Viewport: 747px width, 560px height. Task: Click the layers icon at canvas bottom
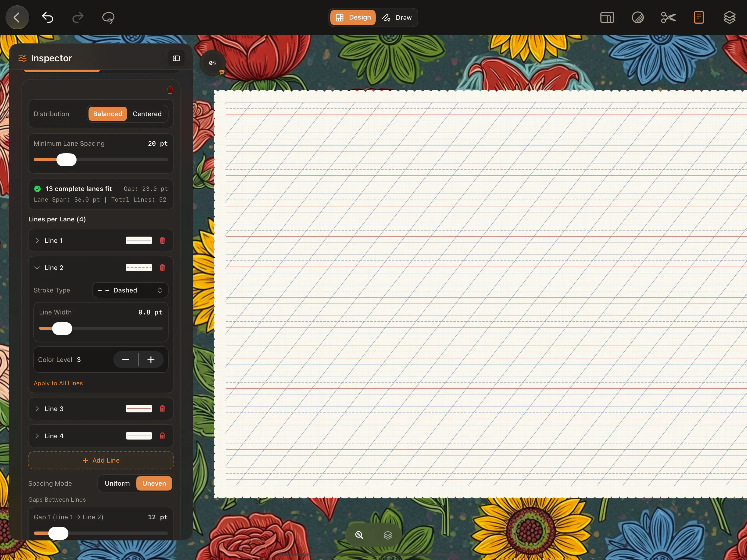pyautogui.click(x=388, y=535)
